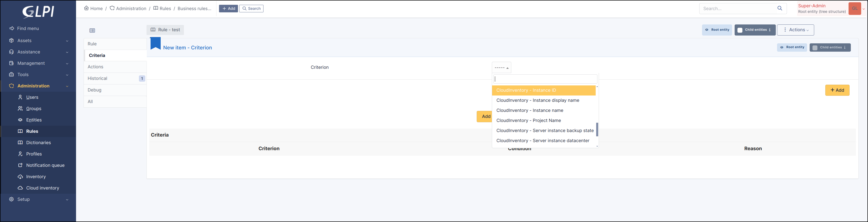Click the magnifier icon in global search

tap(780, 8)
